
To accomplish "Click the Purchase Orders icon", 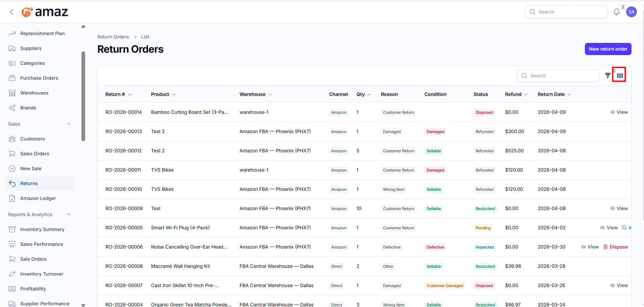I will (x=12, y=78).
